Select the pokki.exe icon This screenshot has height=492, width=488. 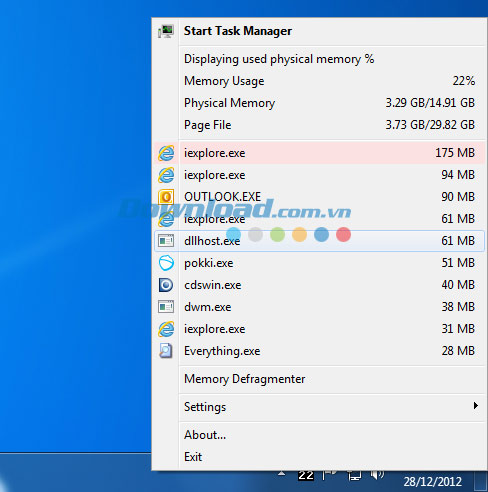coord(166,263)
